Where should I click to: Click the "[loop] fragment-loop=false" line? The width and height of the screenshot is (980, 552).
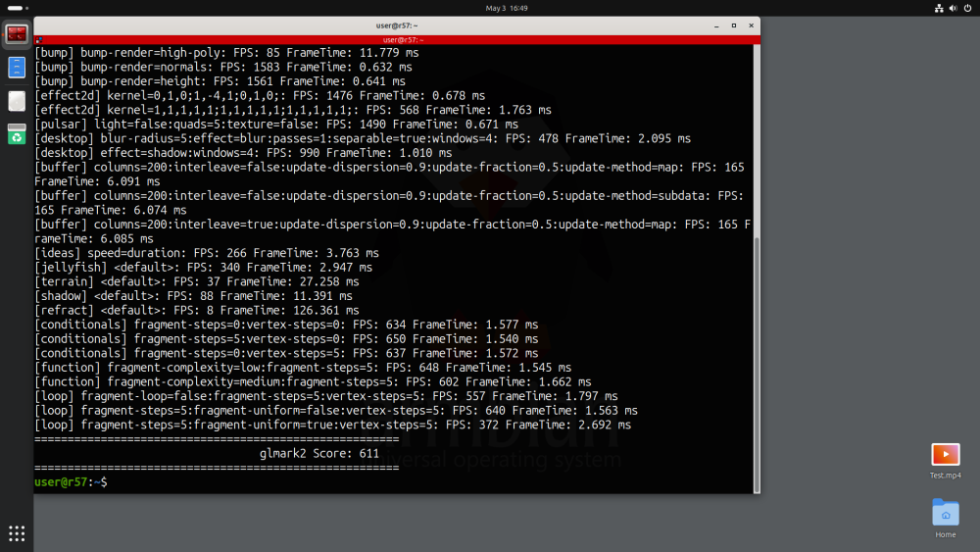(x=325, y=396)
